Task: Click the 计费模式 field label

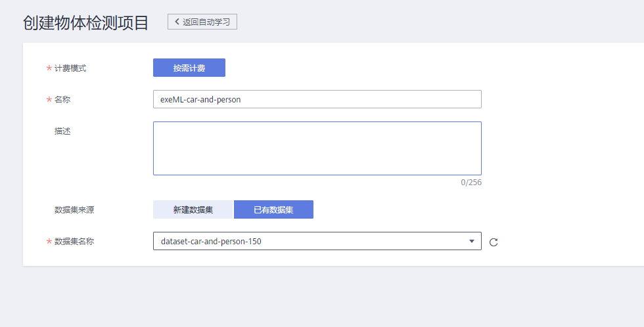Action: click(x=70, y=68)
